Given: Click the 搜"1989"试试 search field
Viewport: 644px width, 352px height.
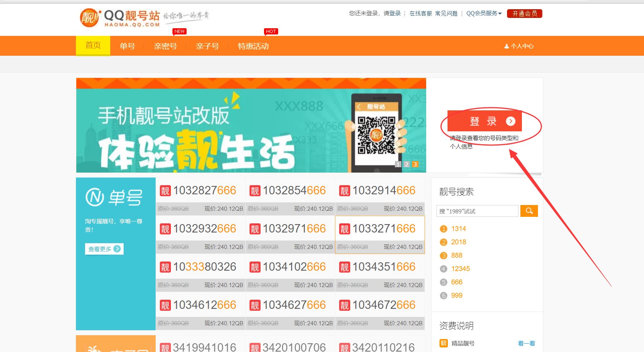Looking at the screenshot, I should tap(477, 211).
